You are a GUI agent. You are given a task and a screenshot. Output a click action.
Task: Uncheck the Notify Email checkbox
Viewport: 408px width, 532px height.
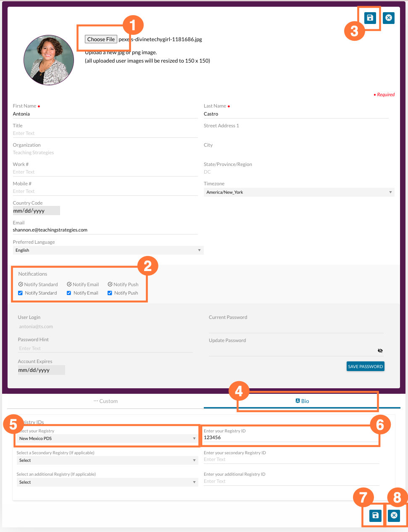pyautogui.click(x=69, y=293)
